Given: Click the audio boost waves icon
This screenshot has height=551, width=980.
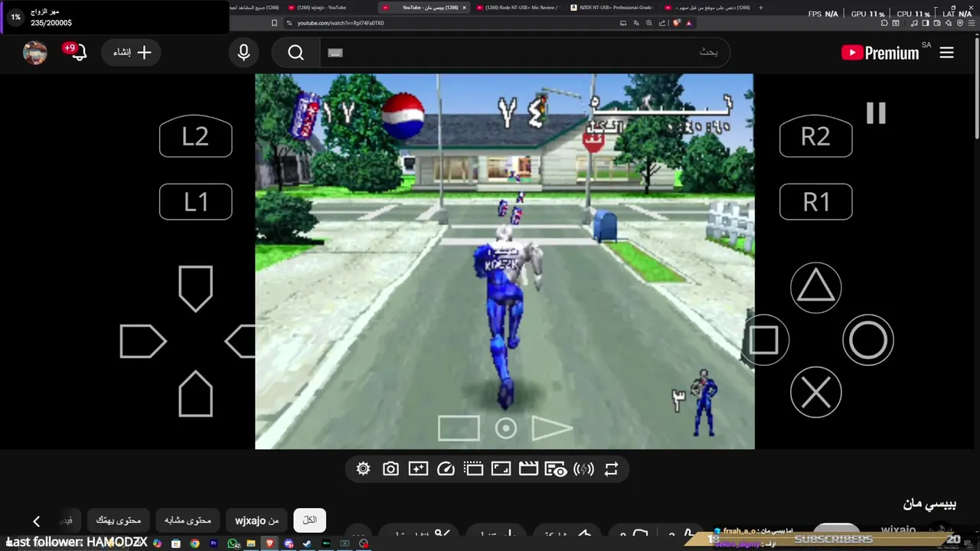Looking at the screenshot, I should 583,469.
